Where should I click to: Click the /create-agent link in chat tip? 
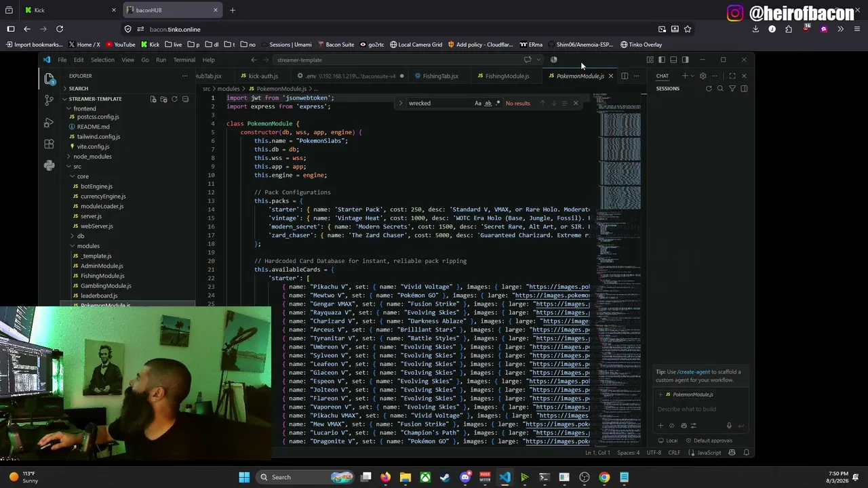693,372
